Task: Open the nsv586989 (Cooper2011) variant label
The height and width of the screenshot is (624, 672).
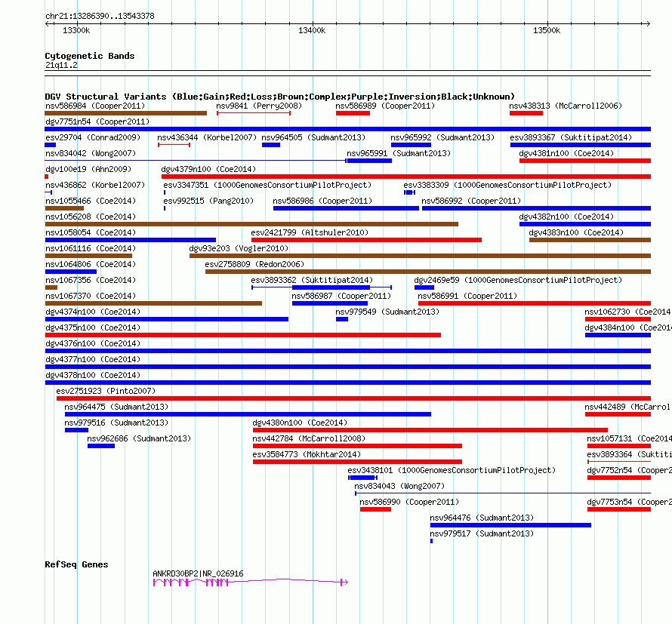Action: tap(385, 106)
